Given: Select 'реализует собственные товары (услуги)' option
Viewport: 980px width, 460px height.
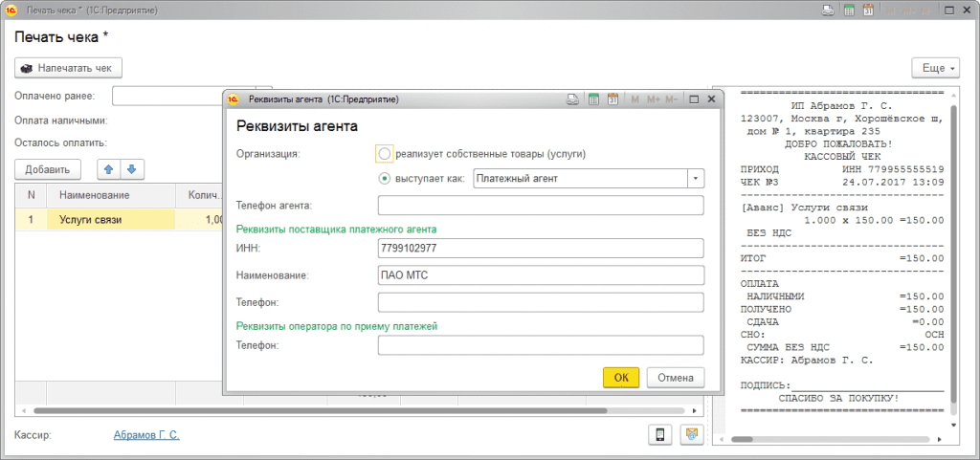Looking at the screenshot, I should tap(385, 153).
